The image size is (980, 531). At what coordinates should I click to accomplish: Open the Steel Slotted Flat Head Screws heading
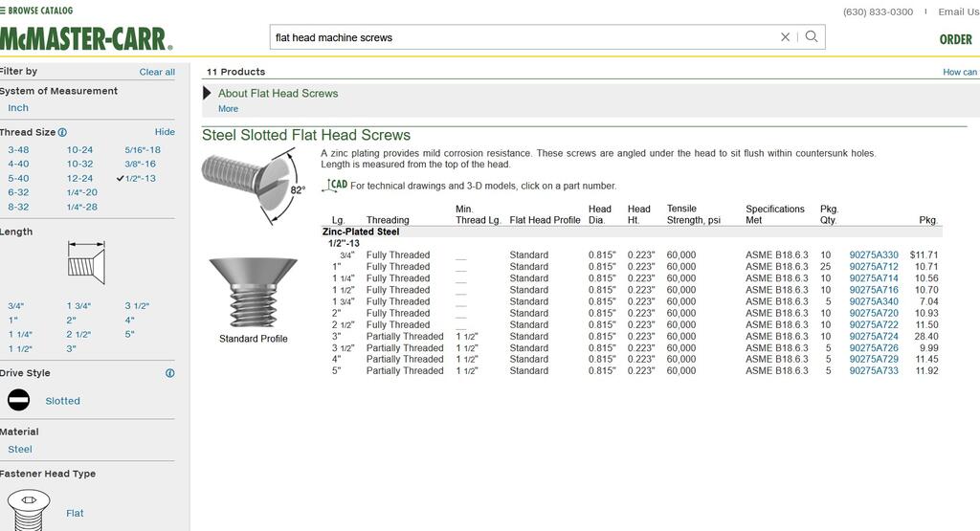pos(305,135)
